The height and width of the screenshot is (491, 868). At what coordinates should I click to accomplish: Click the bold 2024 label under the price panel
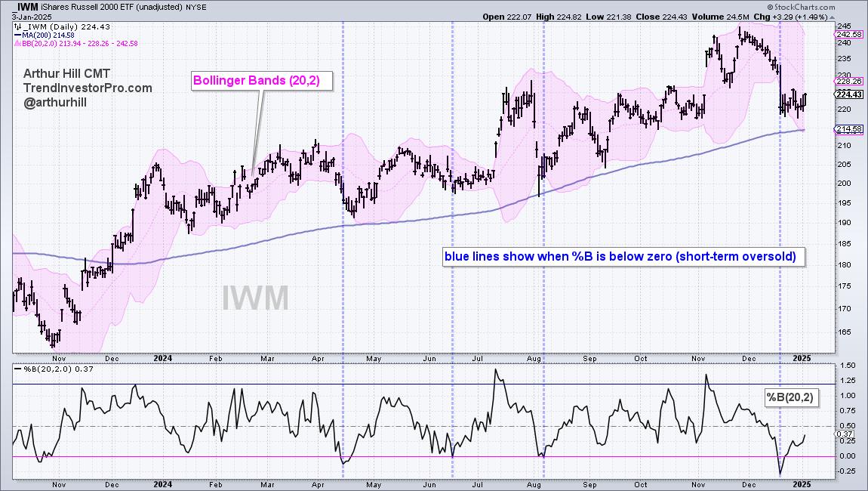click(x=162, y=359)
